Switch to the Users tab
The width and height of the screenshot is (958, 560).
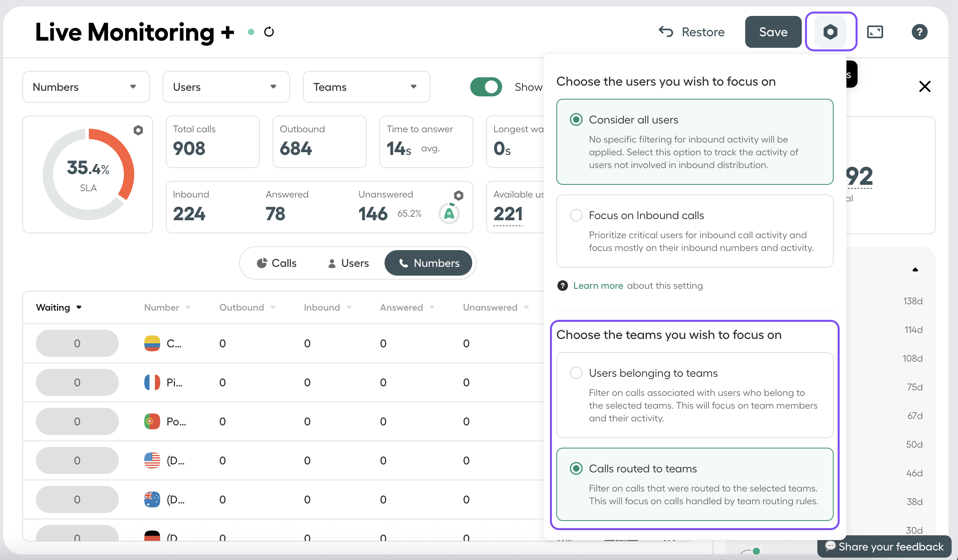pyautogui.click(x=348, y=263)
